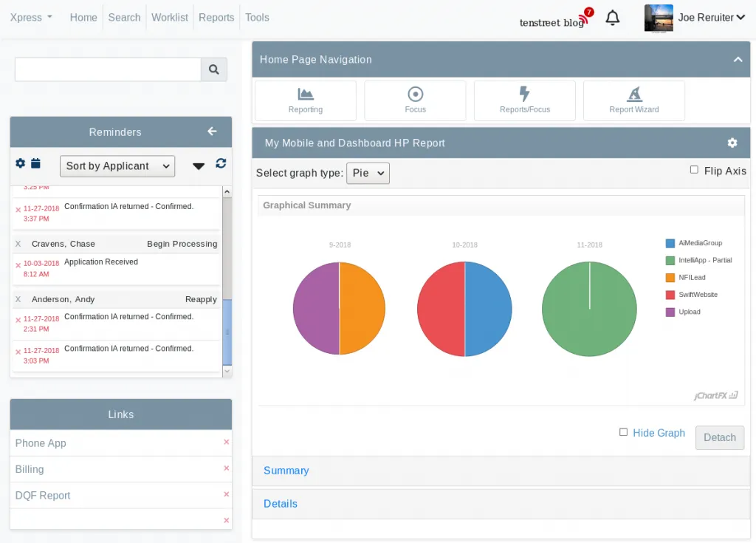Open the Sort by Applicant dropdown

117,166
